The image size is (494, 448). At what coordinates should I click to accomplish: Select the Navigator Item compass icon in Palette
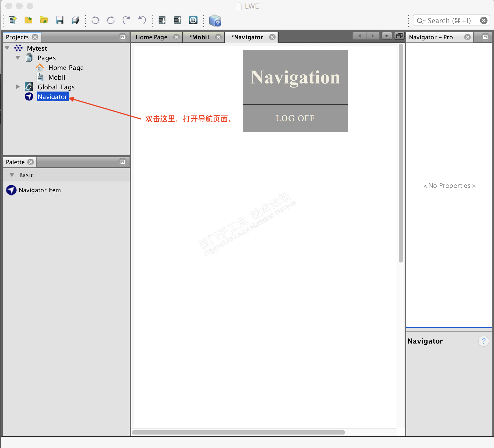[11, 190]
